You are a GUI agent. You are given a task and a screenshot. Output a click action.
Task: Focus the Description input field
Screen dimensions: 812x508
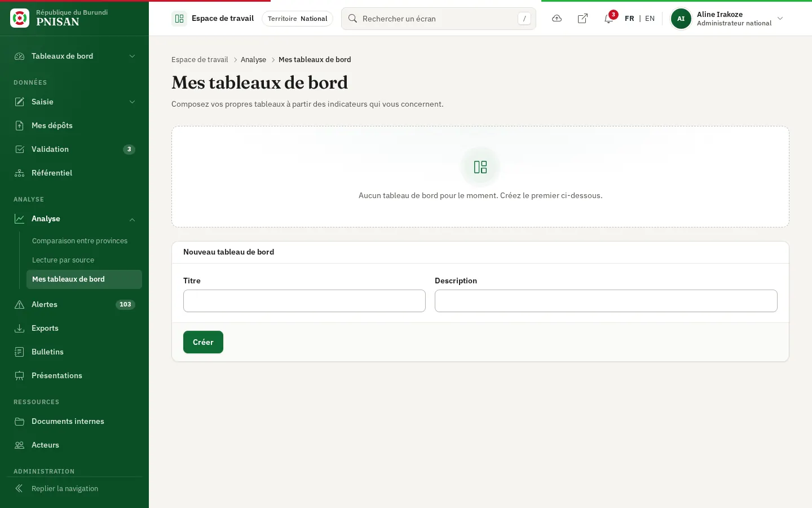(606, 301)
